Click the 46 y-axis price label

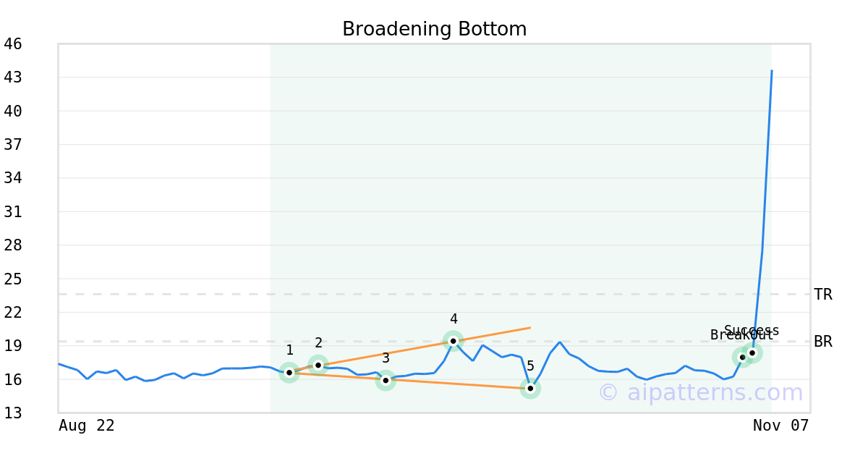point(13,44)
